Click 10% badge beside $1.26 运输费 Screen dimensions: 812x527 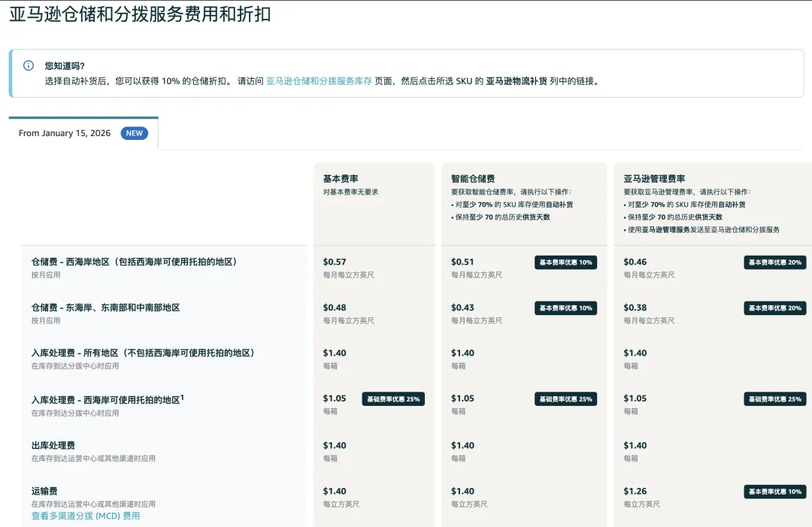[774, 492]
